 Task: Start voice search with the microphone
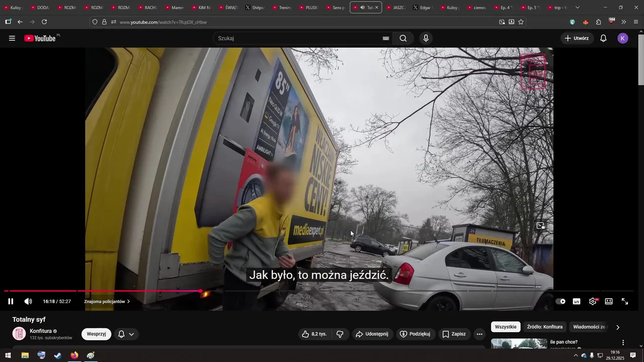click(x=426, y=38)
